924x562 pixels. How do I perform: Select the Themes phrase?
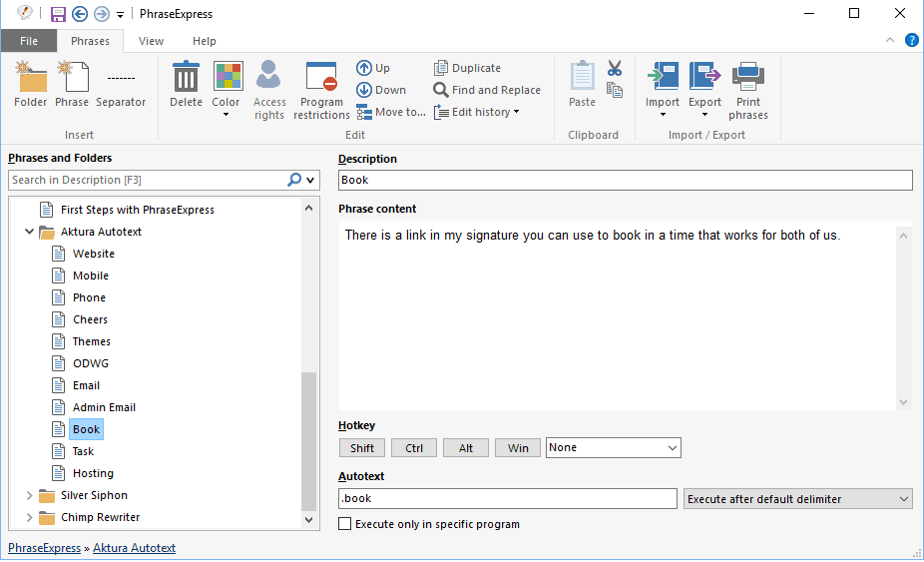coord(92,341)
